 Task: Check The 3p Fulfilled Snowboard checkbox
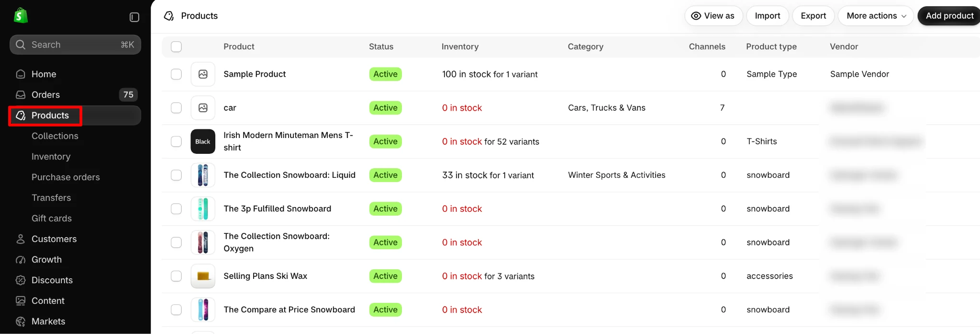pyautogui.click(x=177, y=209)
